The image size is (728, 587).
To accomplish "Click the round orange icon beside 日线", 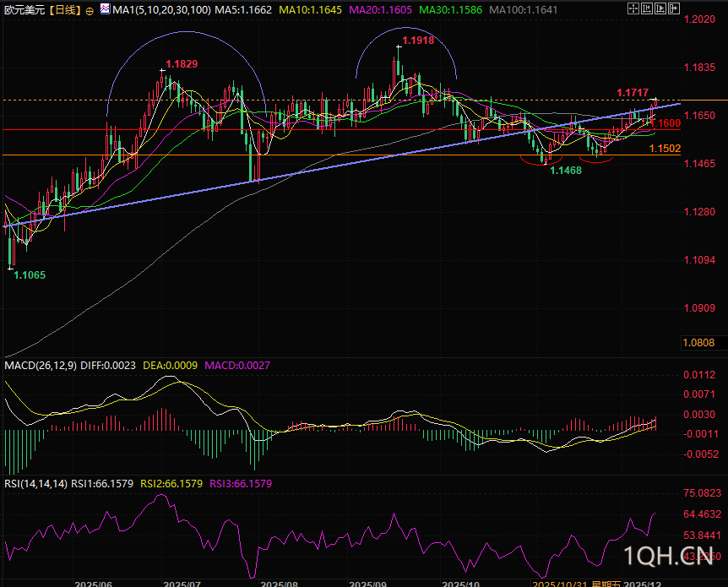I will pyautogui.click(x=90, y=10).
